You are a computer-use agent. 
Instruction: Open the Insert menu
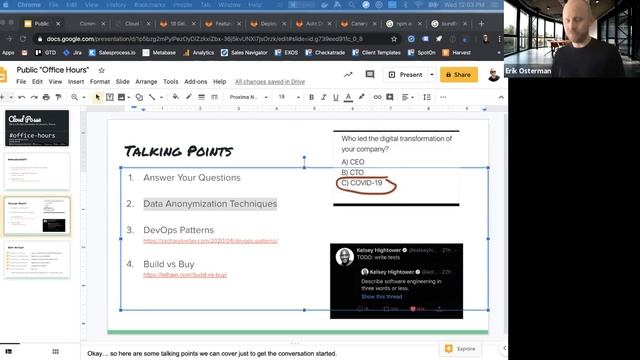coord(76,82)
